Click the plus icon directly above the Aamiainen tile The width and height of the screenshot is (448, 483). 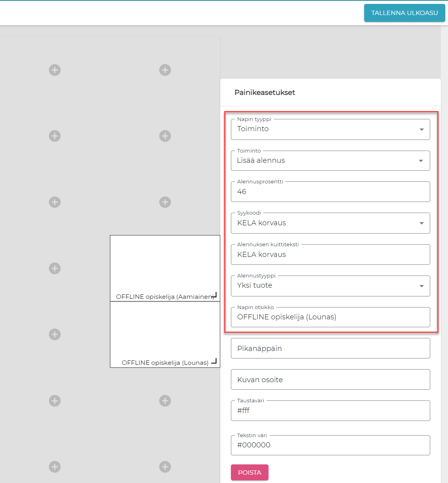pos(165,202)
